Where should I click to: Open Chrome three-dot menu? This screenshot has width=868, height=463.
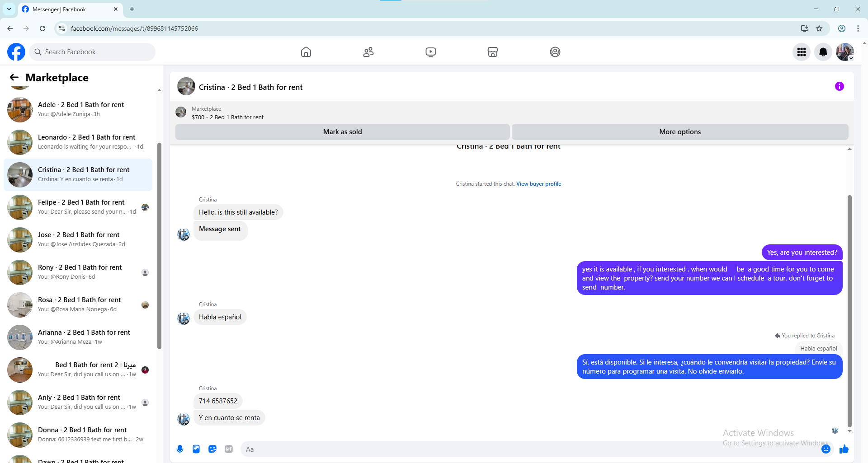[x=858, y=28]
